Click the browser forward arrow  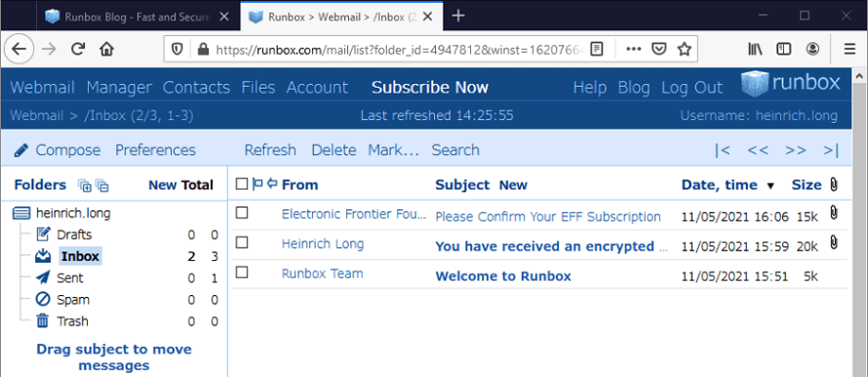click(50, 50)
